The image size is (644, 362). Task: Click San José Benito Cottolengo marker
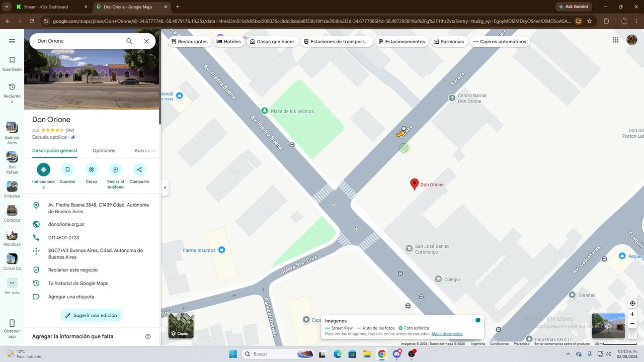coord(410,248)
